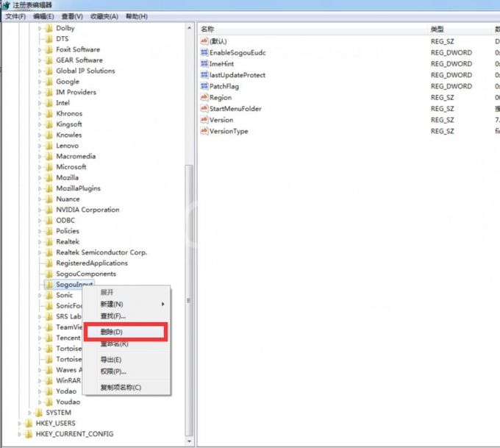Click the HKEY_CURRENT_CONFIG folder icon

(29, 434)
